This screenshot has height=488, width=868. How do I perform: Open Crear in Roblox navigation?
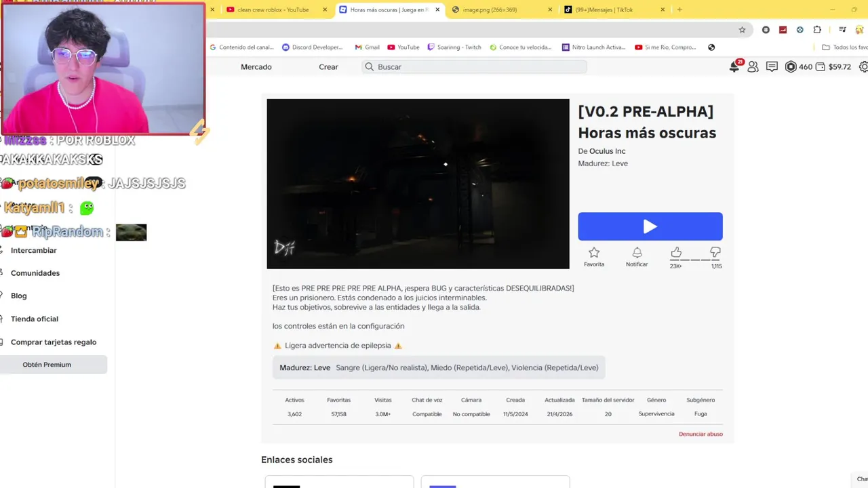(328, 66)
